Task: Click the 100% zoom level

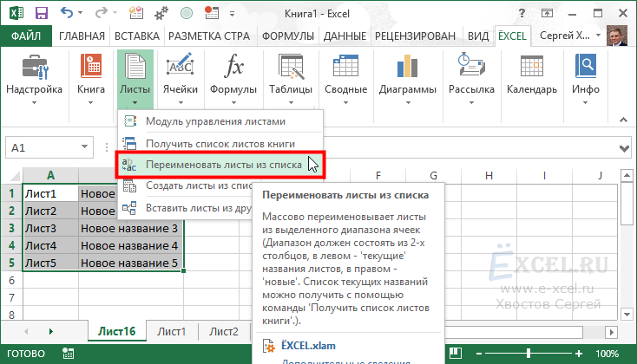Action: [607, 354]
